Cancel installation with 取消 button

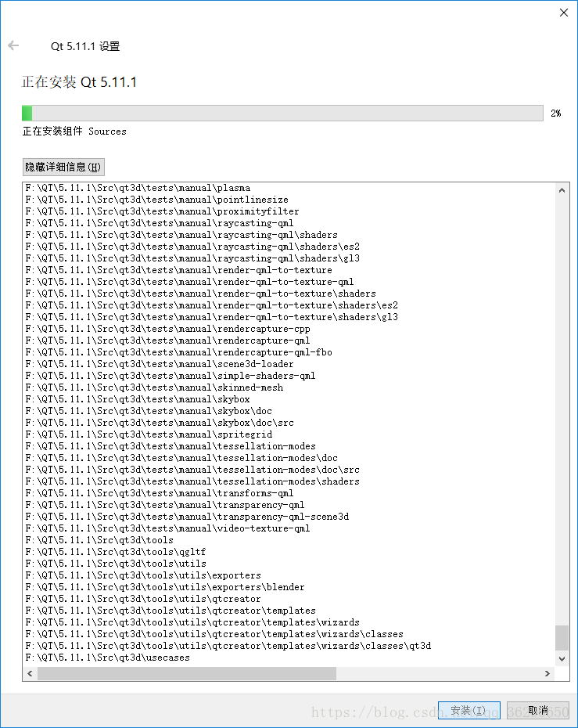click(538, 710)
